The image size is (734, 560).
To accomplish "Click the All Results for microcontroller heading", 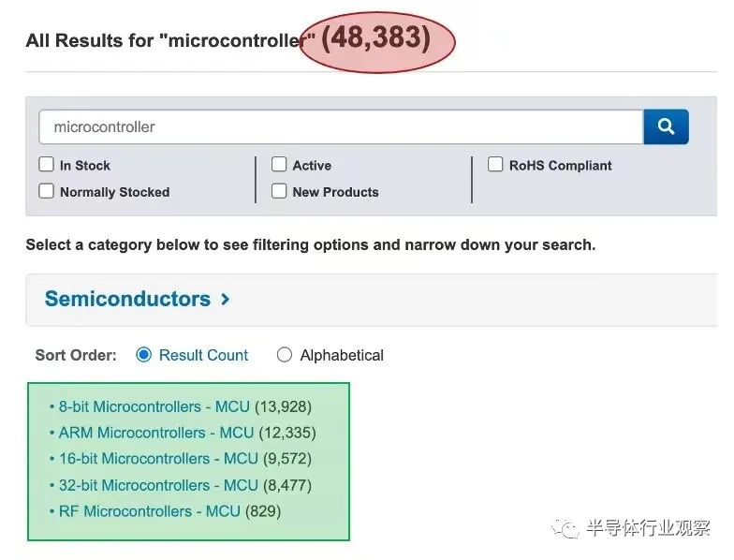I will tap(170, 41).
